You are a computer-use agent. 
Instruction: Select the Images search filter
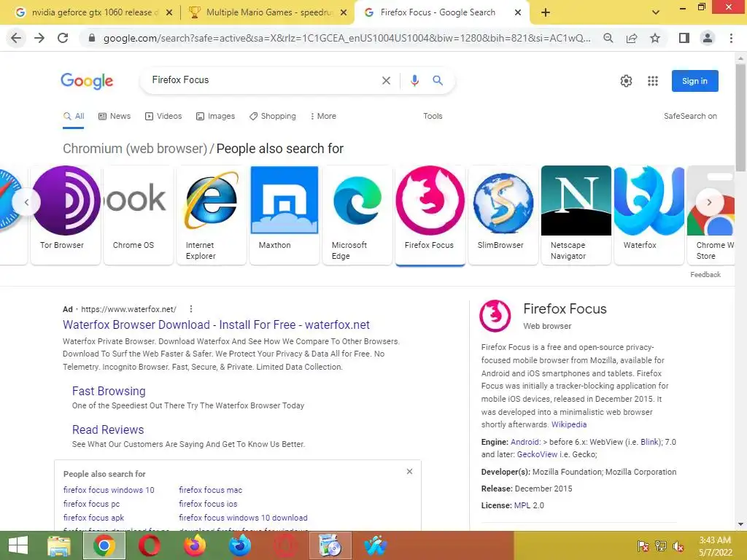(215, 116)
